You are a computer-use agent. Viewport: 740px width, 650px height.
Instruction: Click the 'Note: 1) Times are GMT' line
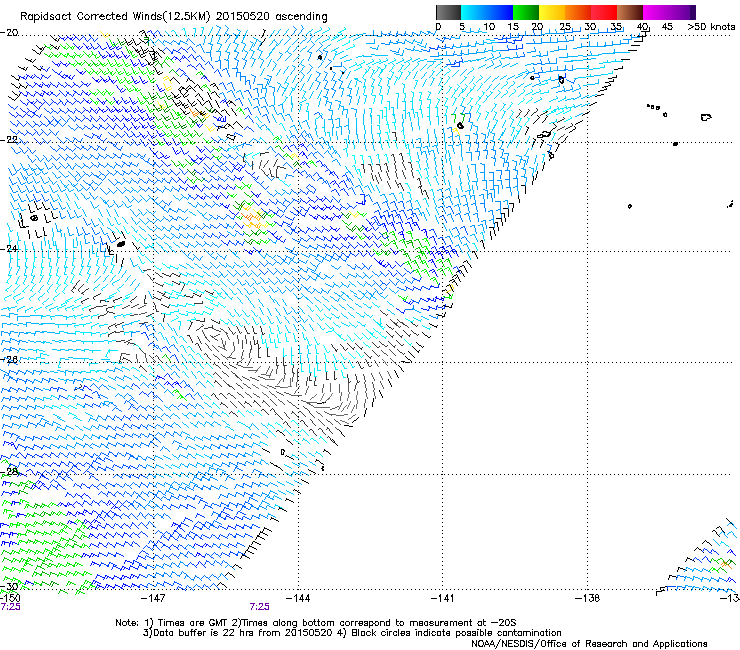[315, 623]
